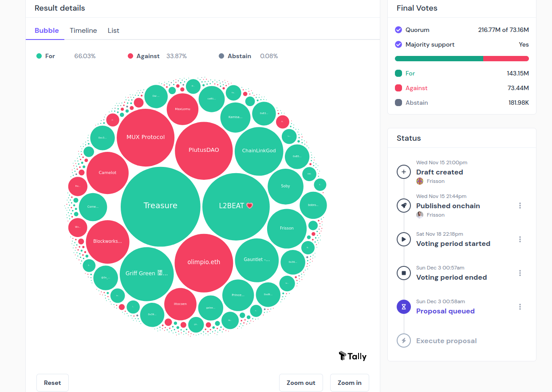Image resolution: width=552 pixels, height=392 pixels.
Task: Click the Zoom out button
Action: click(301, 383)
